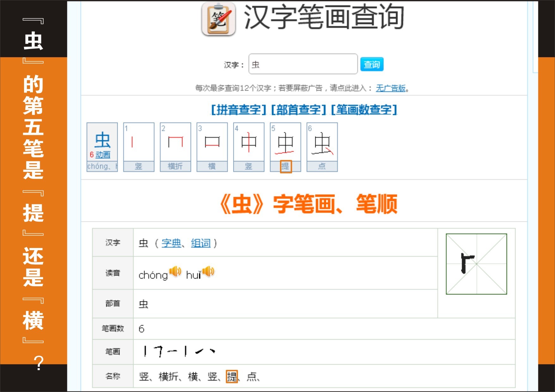Click the stroke animation grid box
The image size is (555, 392).
(476, 264)
